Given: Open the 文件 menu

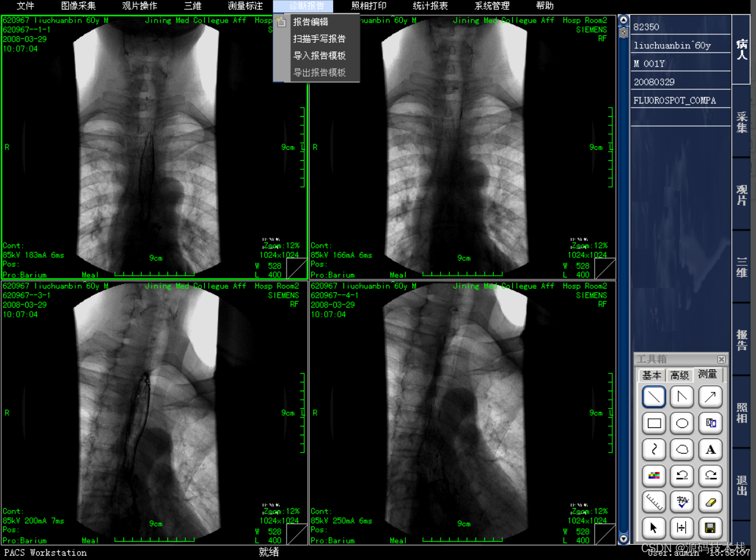Looking at the screenshot, I should pos(26,6).
